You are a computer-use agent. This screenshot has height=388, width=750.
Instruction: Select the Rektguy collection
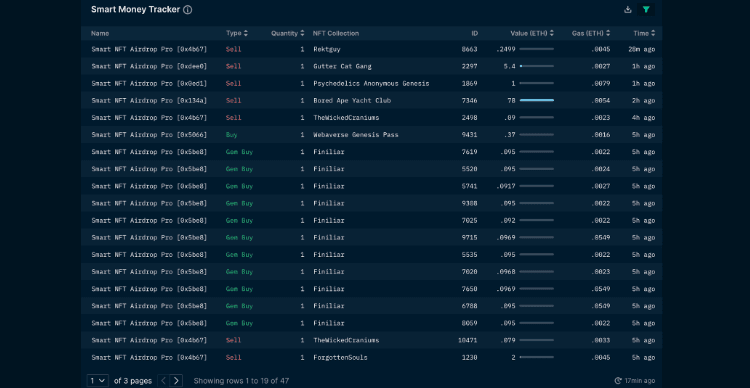(x=327, y=49)
